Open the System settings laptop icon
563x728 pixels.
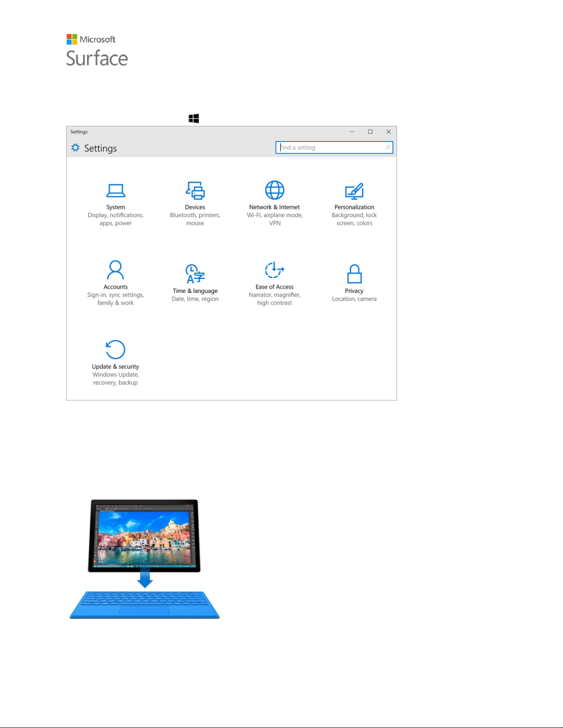(116, 190)
